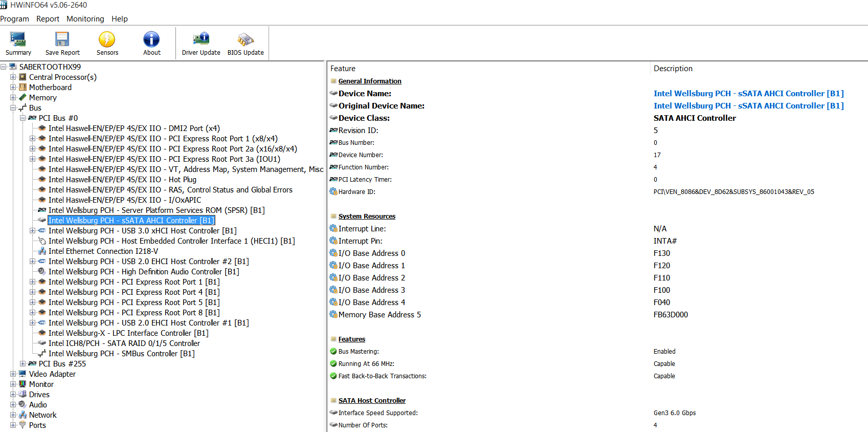
Task: Click the Memory Base Address 5 row
Action: [x=597, y=315]
